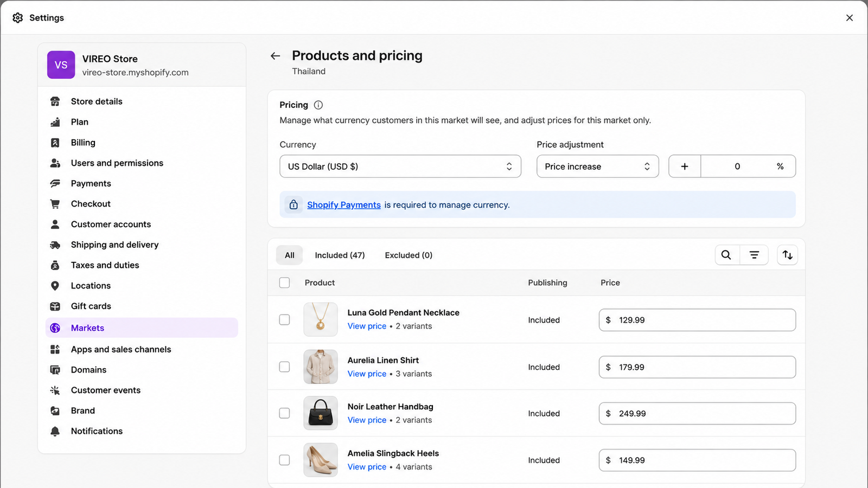Select the Noir Leather Handbag checkbox
Screen dimensions: 868x488
pyautogui.click(x=284, y=413)
